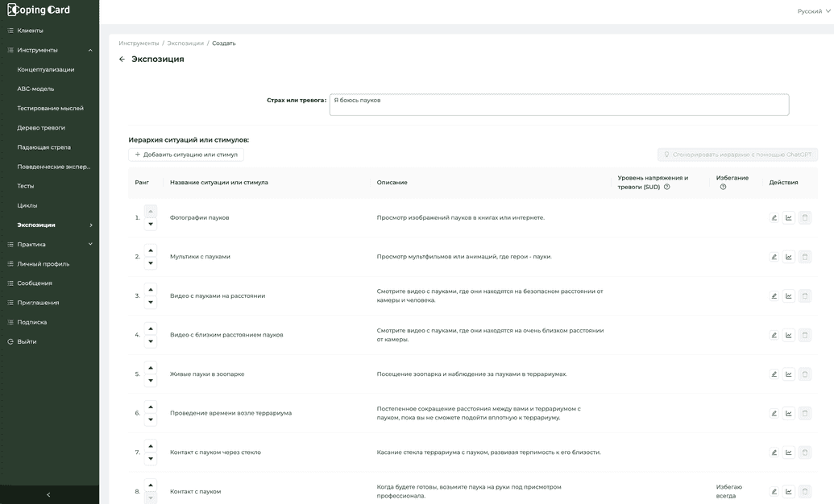The width and height of the screenshot is (834, 504).
Task: Delete Проведение времени возле террариума row
Action: tap(805, 413)
